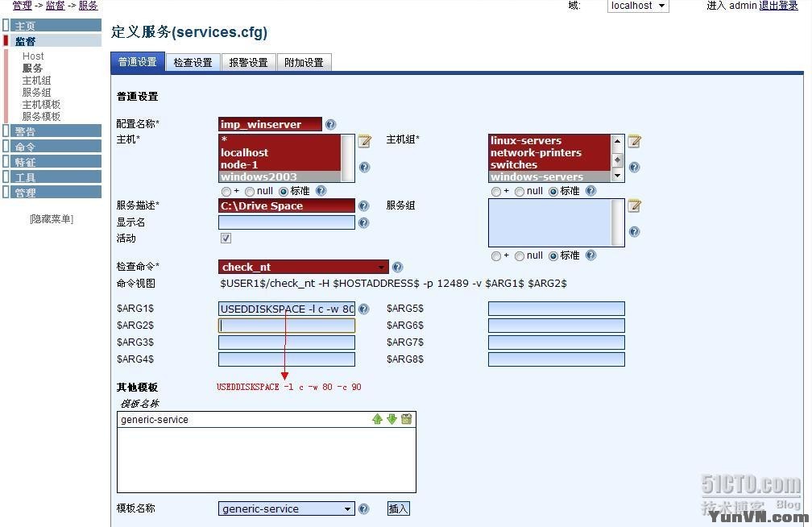This screenshot has height=527, width=812.
Task: Open the check_nt 检查命令 dropdown
Action: [x=304, y=267]
